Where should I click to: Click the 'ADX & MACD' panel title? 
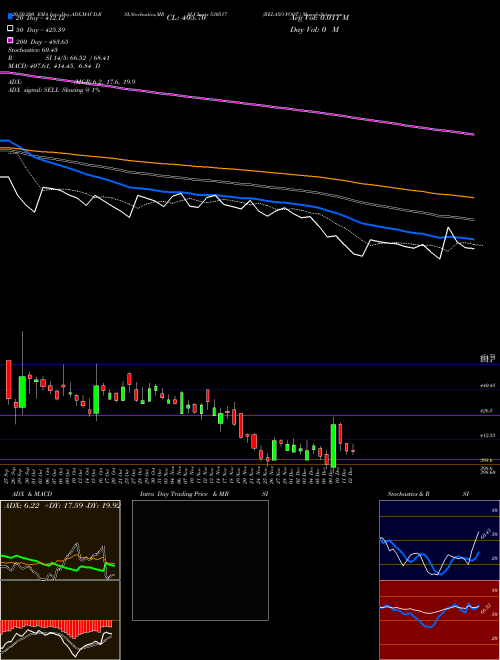[32, 494]
